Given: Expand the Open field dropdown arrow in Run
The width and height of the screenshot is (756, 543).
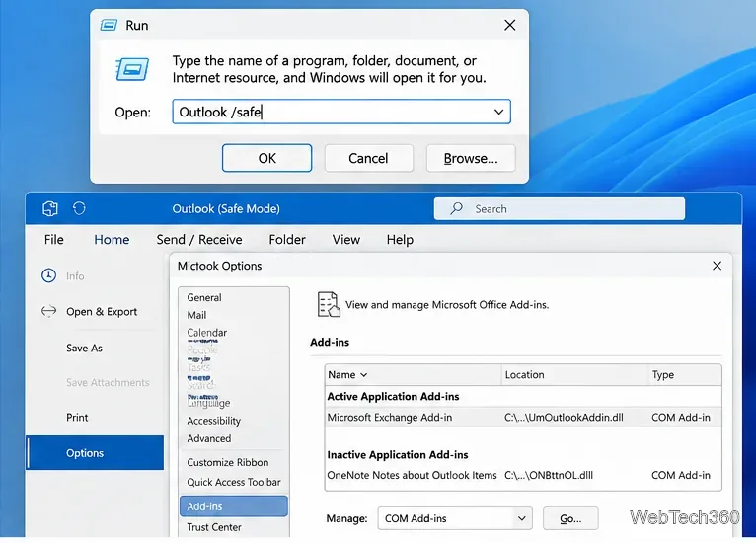Looking at the screenshot, I should tap(498, 112).
